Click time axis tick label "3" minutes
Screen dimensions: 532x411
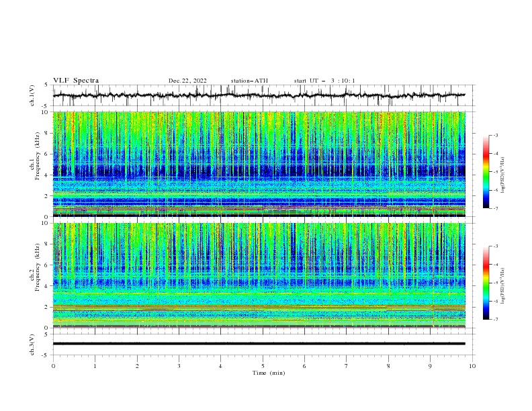click(179, 366)
